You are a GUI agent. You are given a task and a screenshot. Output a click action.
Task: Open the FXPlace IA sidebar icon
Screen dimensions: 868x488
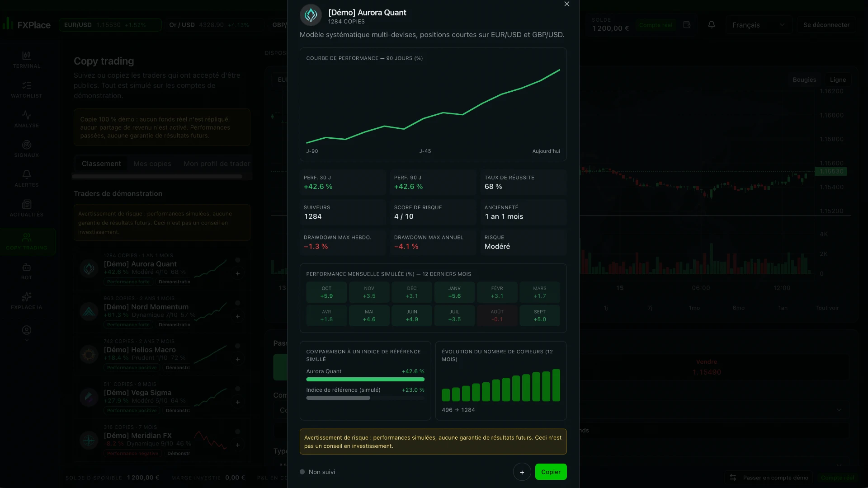27,301
